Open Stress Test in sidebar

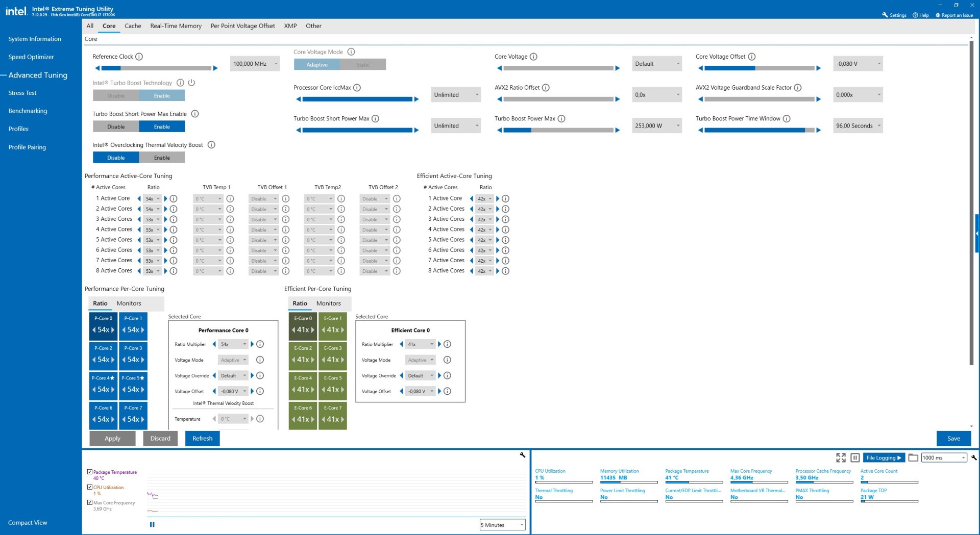point(22,93)
